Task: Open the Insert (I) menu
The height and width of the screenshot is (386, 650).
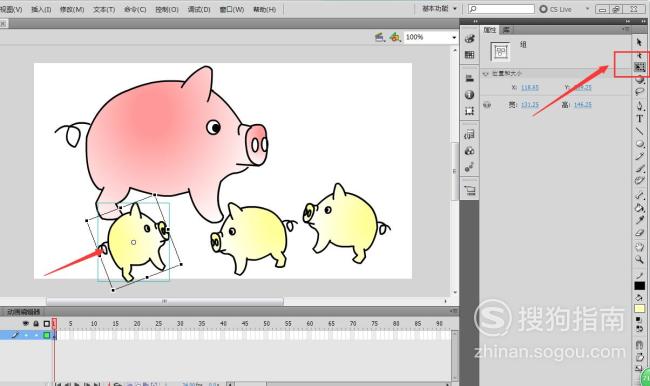Action: (41, 9)
